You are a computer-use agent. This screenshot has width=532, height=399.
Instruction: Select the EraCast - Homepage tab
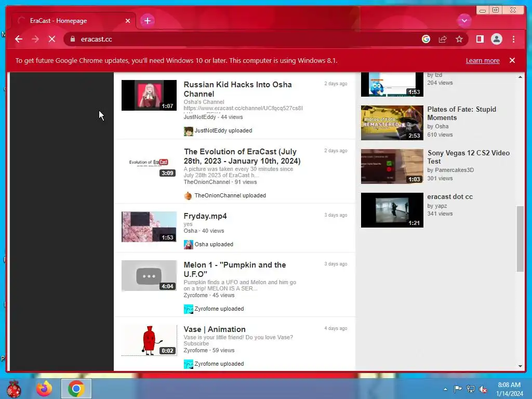coord(73,21)
